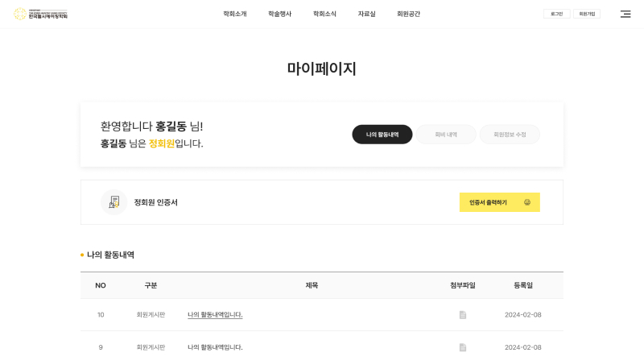Open attachment file icon for post 10

tap(462, 315)
